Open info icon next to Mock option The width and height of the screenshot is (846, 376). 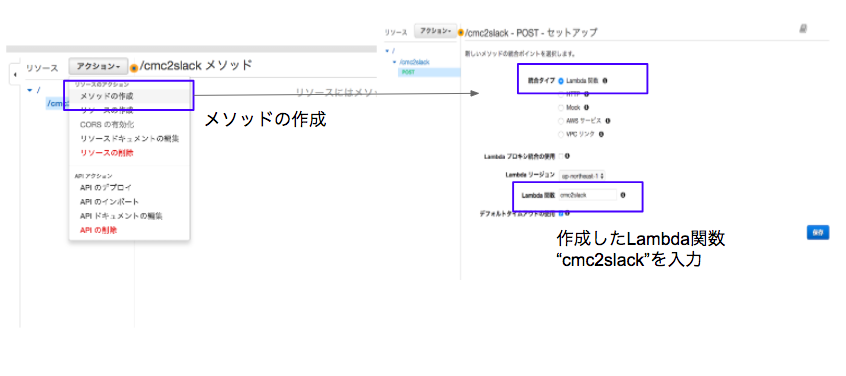(586, 107)
